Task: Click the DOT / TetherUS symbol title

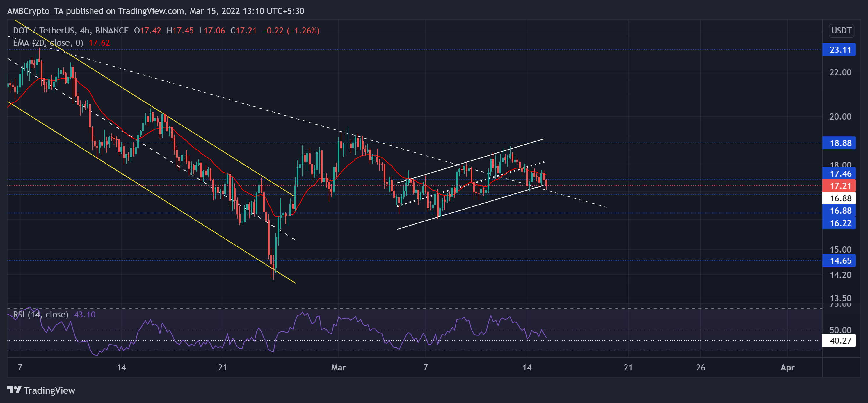Action: click(44, 31)
